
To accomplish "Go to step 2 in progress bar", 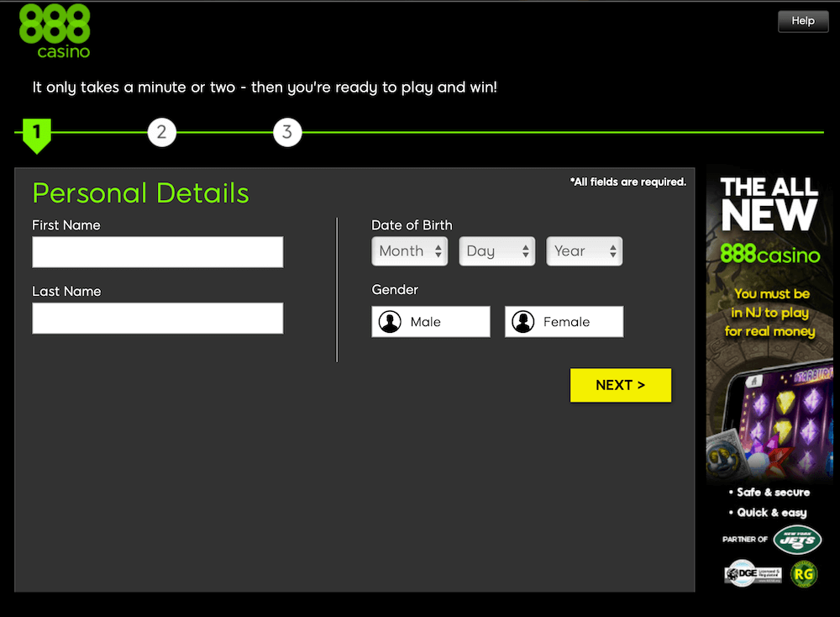I will pyautogui.click(x=162, y=132).
